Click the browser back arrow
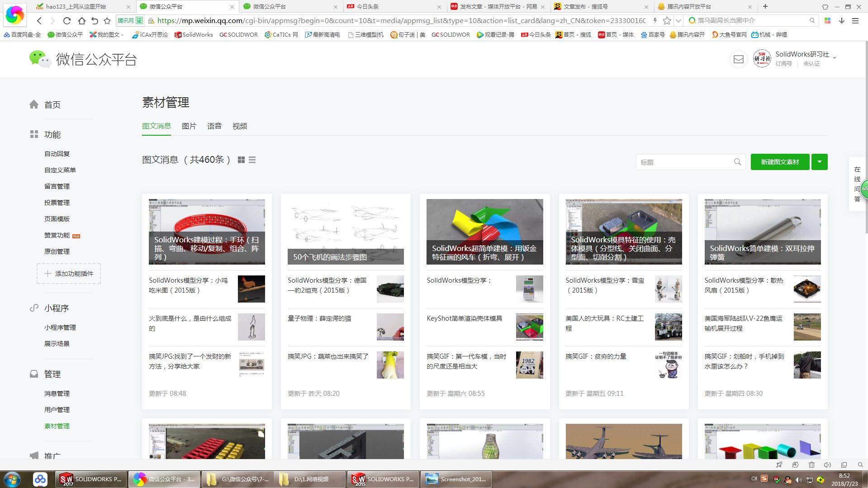 (39, 21)
